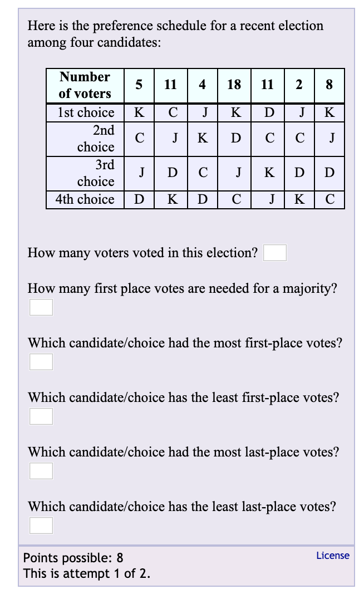Click the least first-place votes answer box

click(x=41, y=416)
